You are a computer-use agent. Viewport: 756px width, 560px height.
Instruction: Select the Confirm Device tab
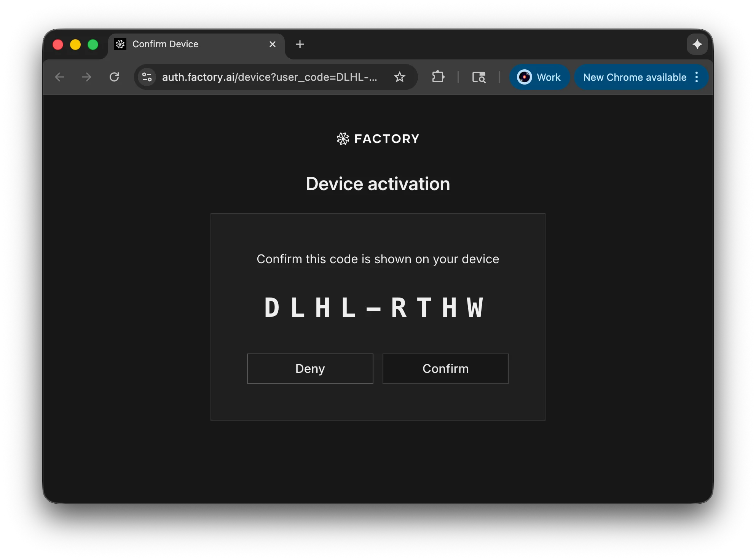click(196, 44)
